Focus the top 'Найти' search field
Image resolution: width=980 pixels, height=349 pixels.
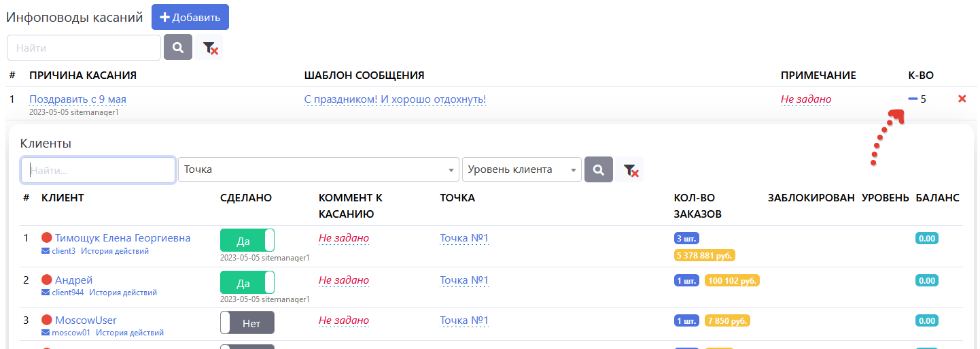coord(84,48)
